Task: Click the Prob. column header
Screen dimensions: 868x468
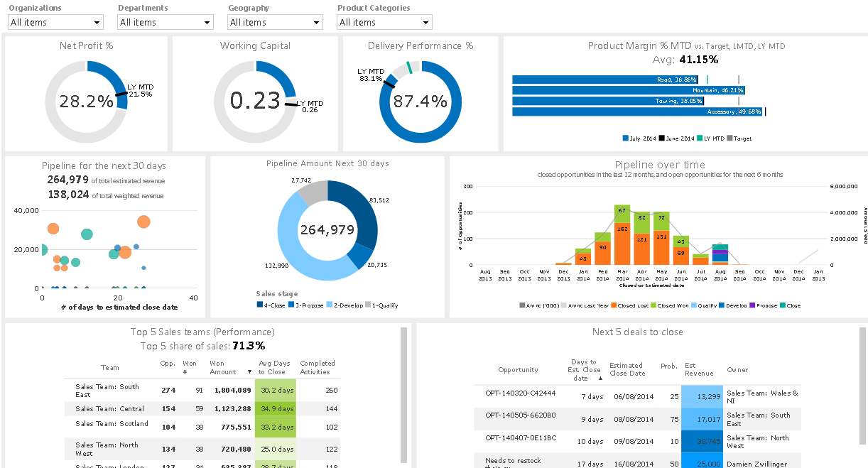Action: [x=668, y=366]
